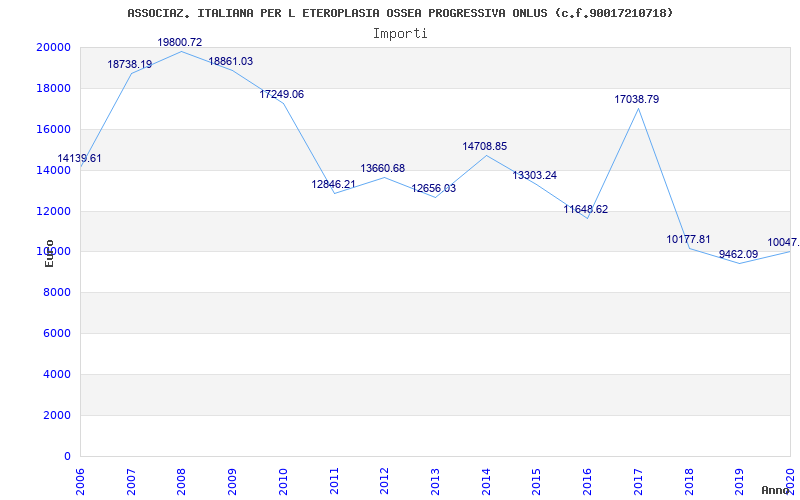The width and height of the screenshot is (800, 500).
Task: Select the 0 y-axis tick label
Action: click(x=67, y=456)
